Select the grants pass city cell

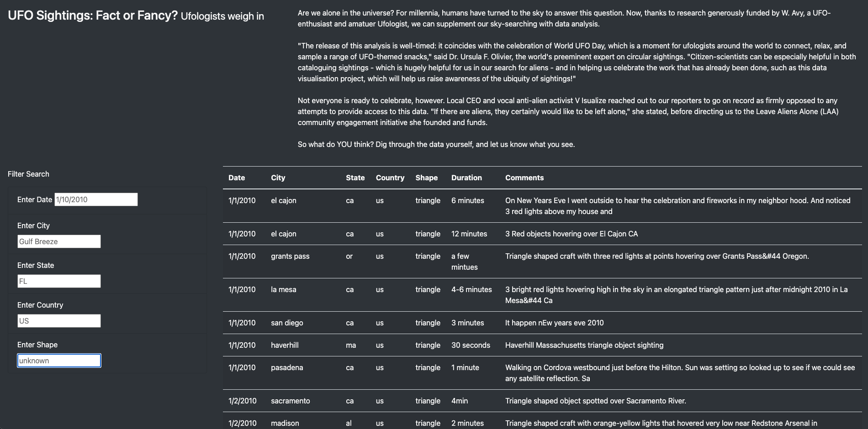tap(290, 256)
